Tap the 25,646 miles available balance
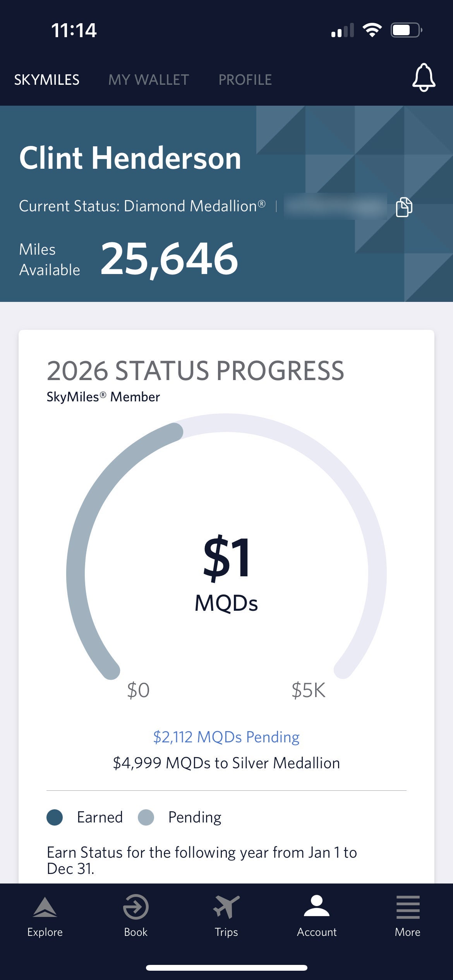 [x=169, y=259]
